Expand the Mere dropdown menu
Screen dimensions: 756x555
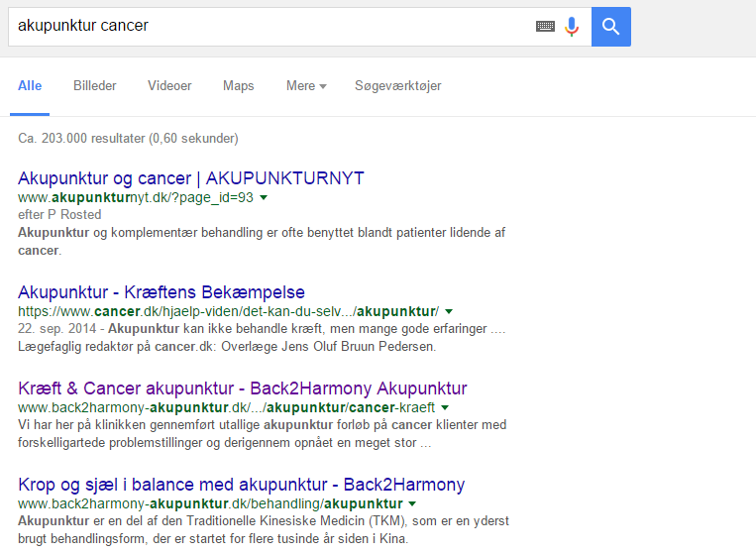[306, 86]
